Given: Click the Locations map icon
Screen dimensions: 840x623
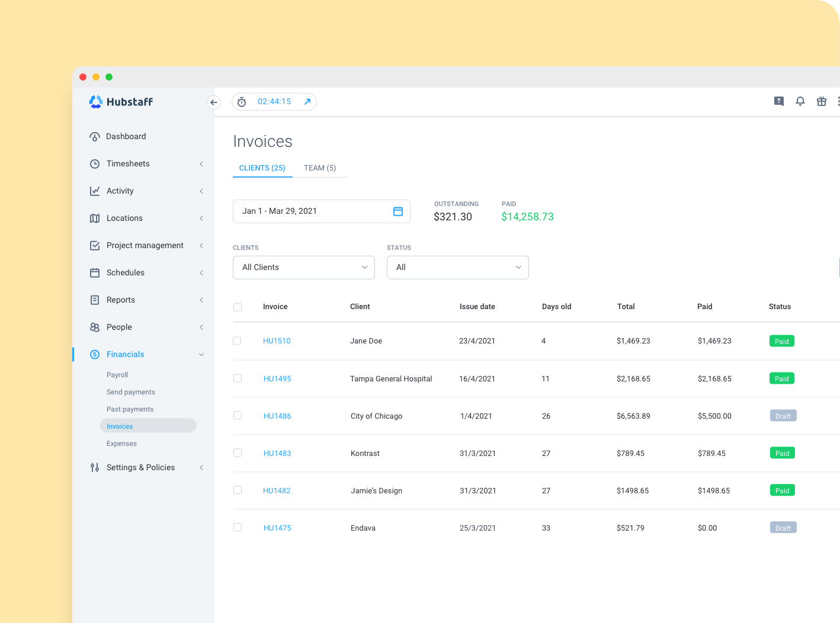Looking at the screenshot, I should pos(95,219).
